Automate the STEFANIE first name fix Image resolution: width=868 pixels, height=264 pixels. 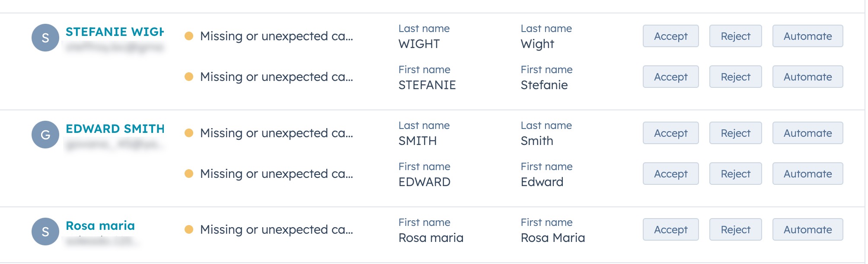[807, 77]
